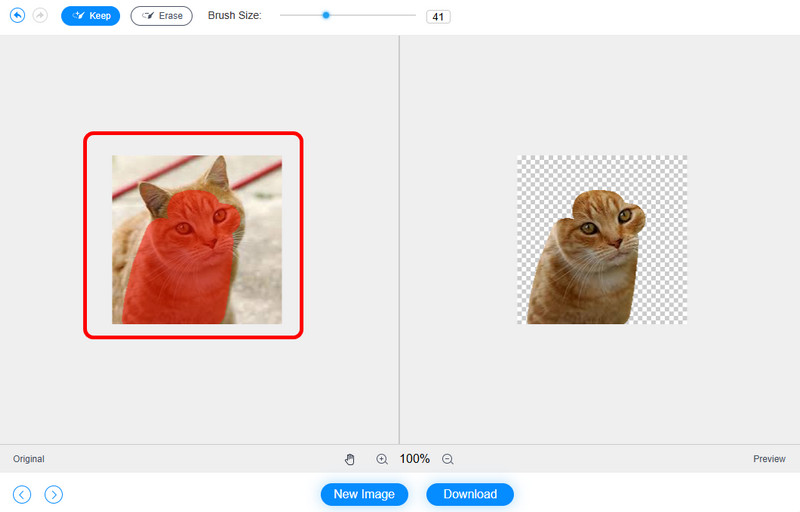Image resolution: width=800 pixels, height=512 pixels.
Task: Click the right end of the brush slider track
Action: point(413,16)
